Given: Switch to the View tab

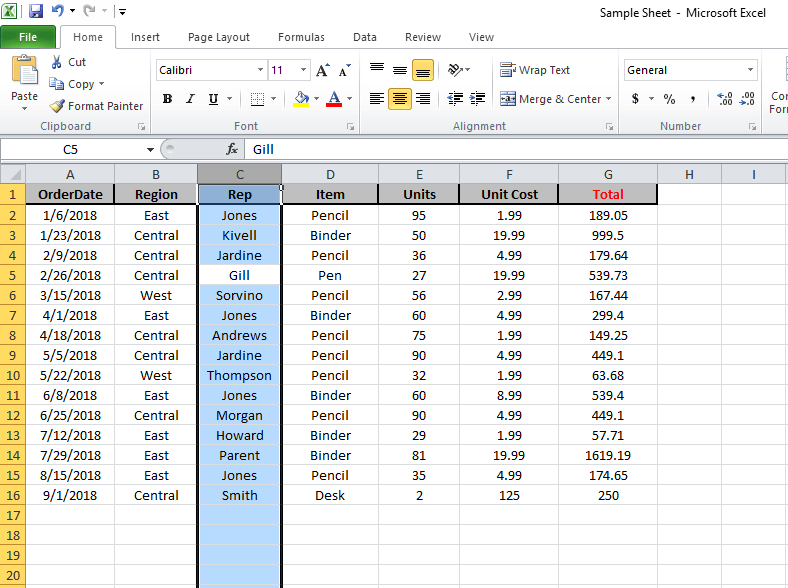Looking at the screenshot, I should click(481, 37).
